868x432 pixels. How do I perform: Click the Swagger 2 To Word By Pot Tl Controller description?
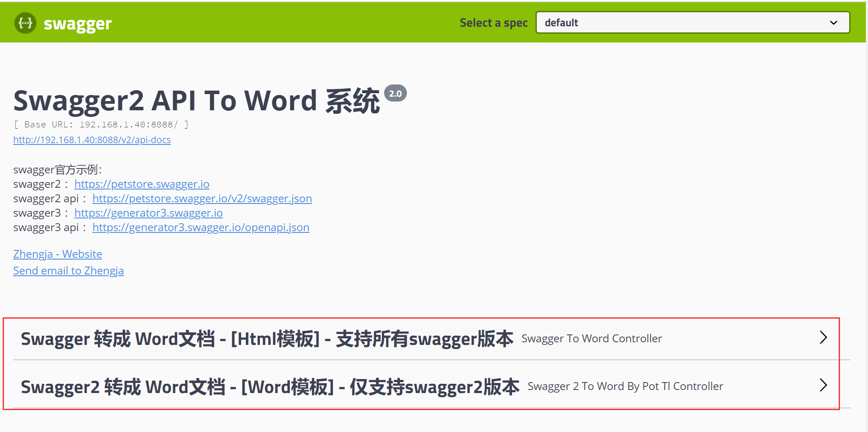tap(625, 386)
